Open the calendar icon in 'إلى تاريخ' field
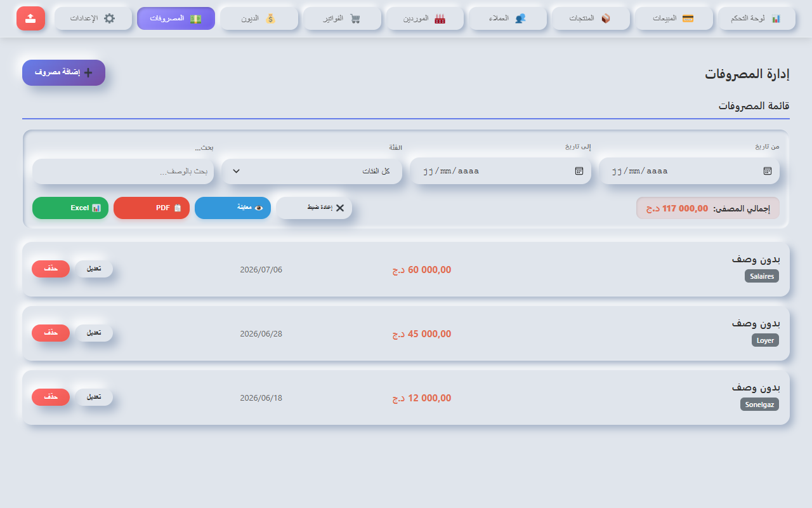 579,171
